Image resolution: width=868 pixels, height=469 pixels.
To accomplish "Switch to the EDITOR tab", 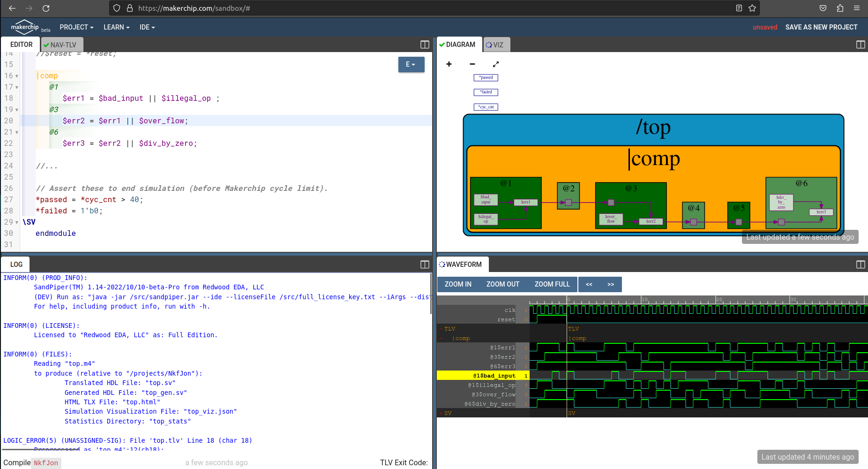I will pos(21,45).
